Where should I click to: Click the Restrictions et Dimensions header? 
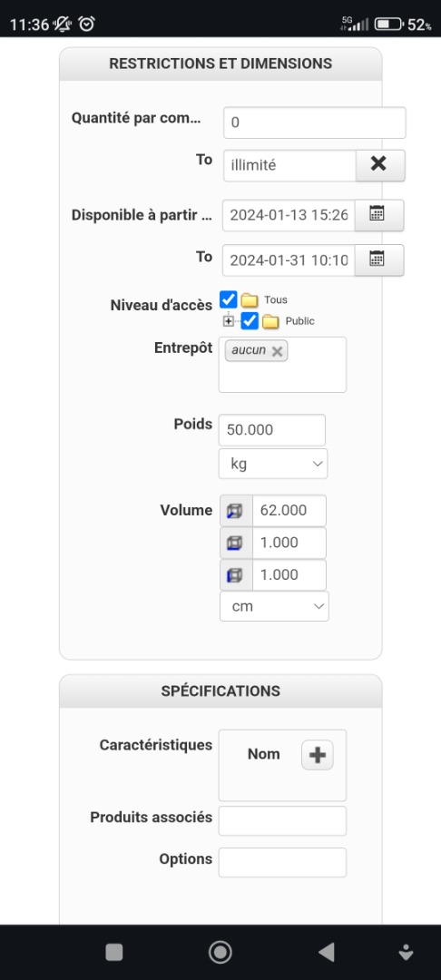[x=220, y=64]
